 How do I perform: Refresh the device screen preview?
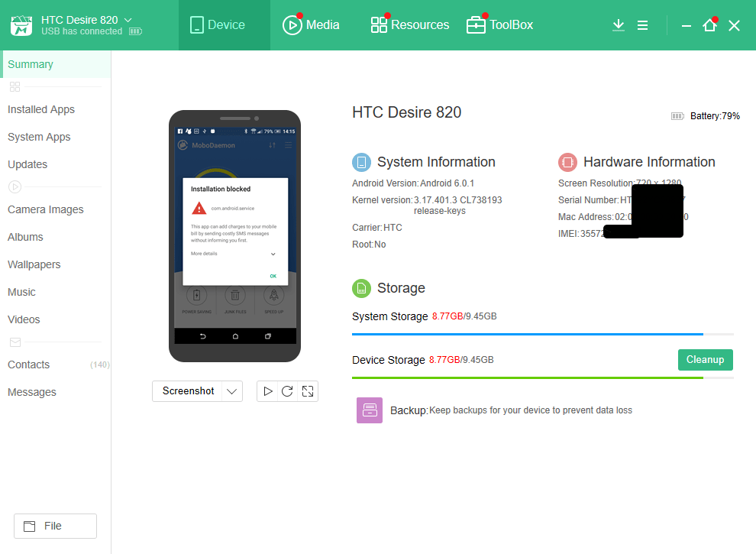click(287, 391)
